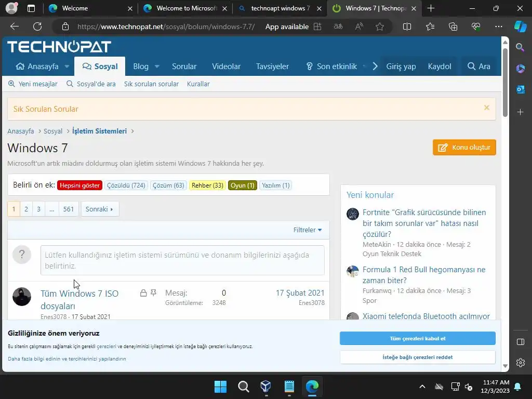Filter by Yazılım (1) prefix

coord(275,185)
